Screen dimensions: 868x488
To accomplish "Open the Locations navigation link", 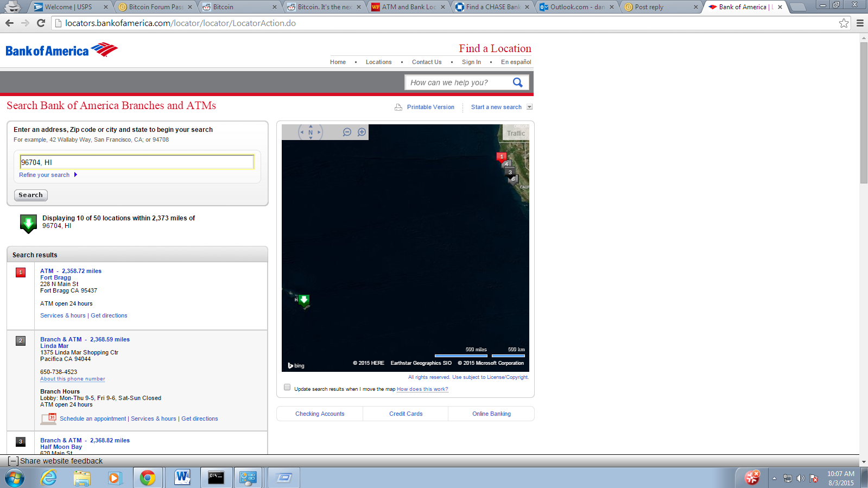I will (x=378, y=62).
